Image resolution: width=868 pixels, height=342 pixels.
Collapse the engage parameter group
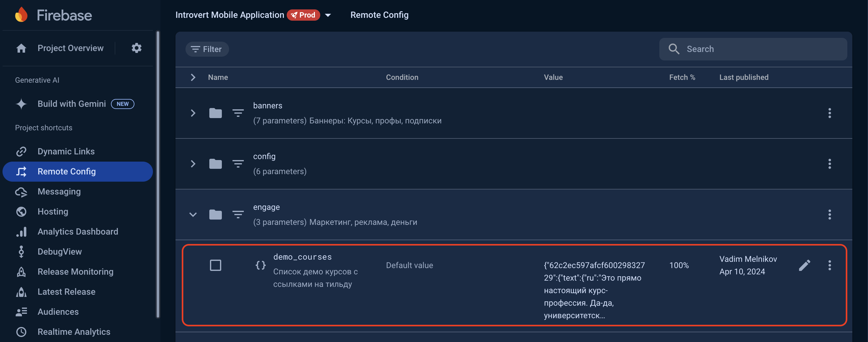point(193,215)
